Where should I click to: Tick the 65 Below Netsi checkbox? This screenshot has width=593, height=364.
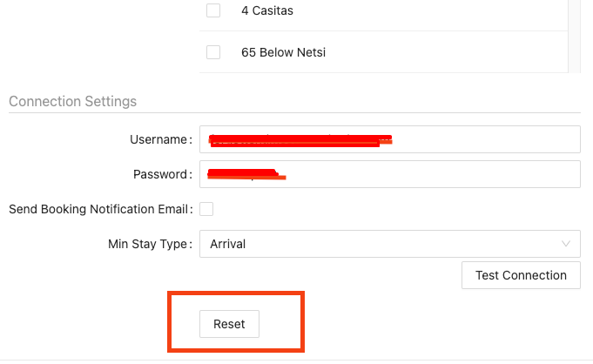(213, 52)
